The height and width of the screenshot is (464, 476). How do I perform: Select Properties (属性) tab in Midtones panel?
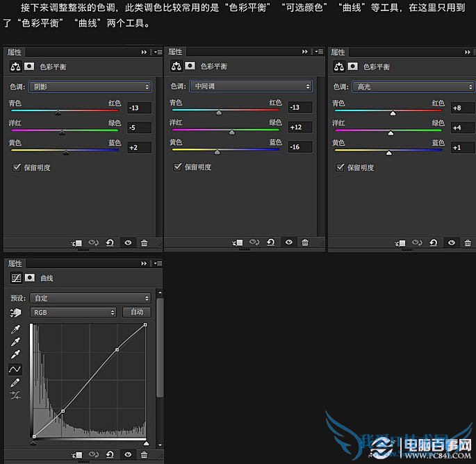click(175, 51)
